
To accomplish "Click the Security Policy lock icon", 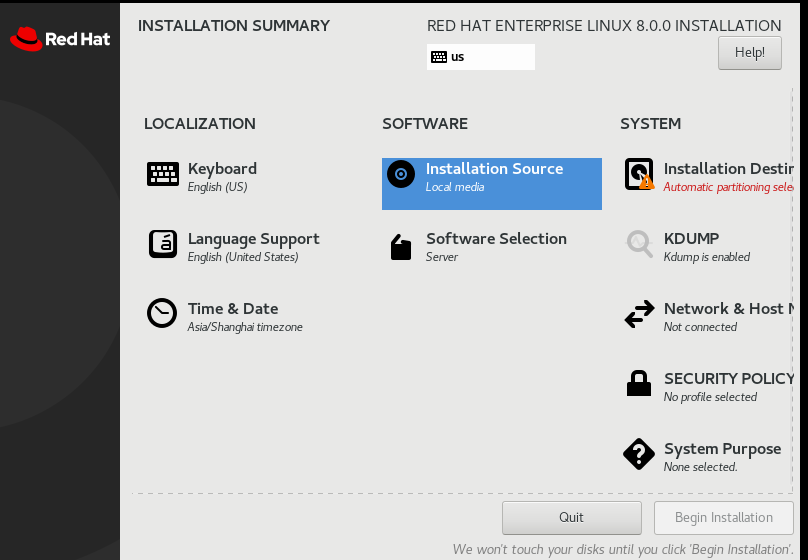I will click(x=639, y=383).
